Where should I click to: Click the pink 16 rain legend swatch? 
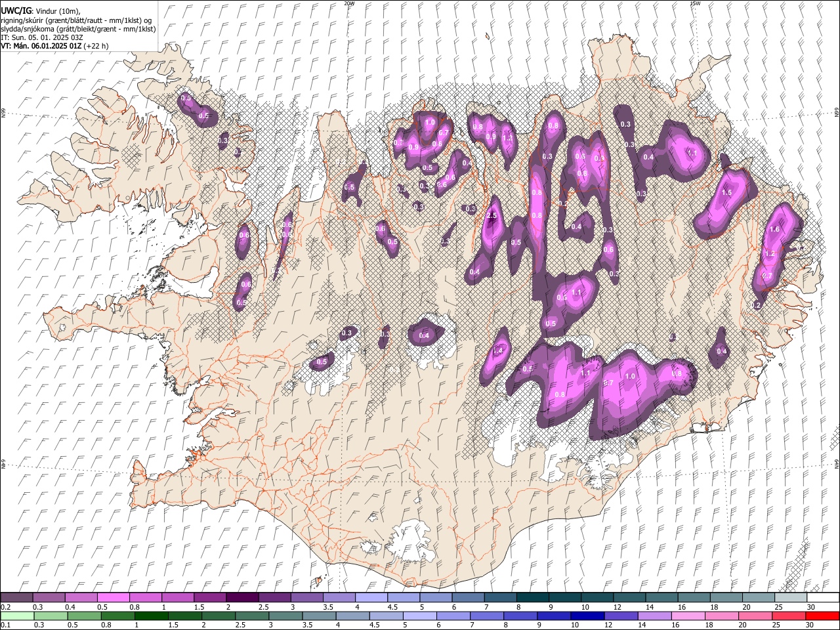click(x=688, y=616)
